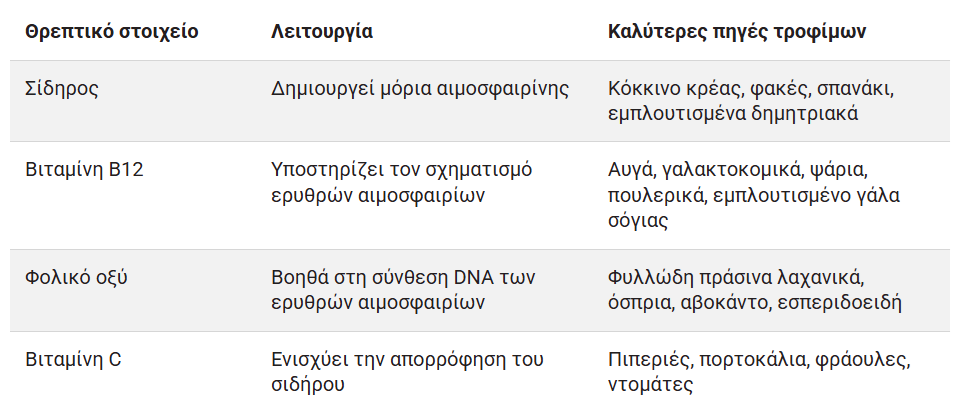Click the 'Καλύτερες πηγές τροφίμων' column header
Viewport: 960px width, 409px height.
click(x=737, y=31)
